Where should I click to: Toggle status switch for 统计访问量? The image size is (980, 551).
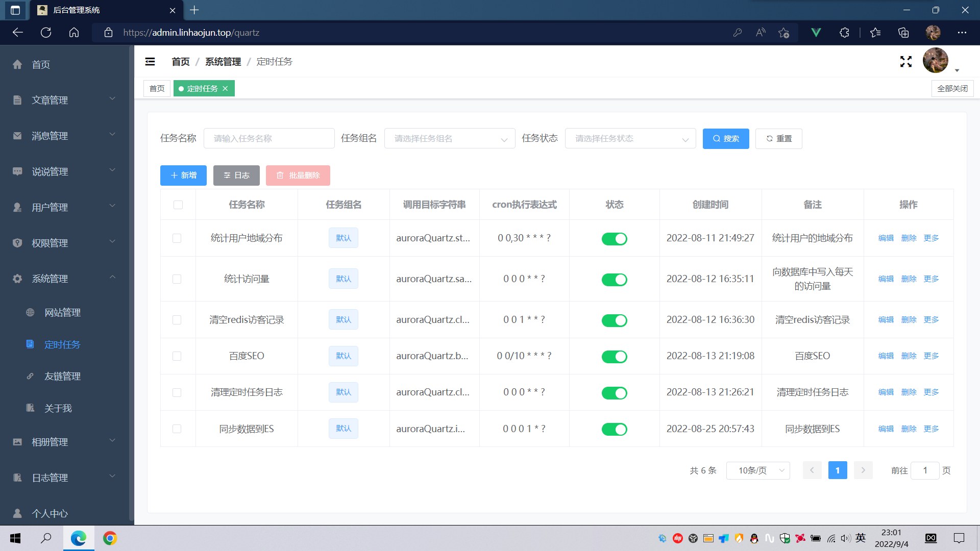(x=614, y=280)
